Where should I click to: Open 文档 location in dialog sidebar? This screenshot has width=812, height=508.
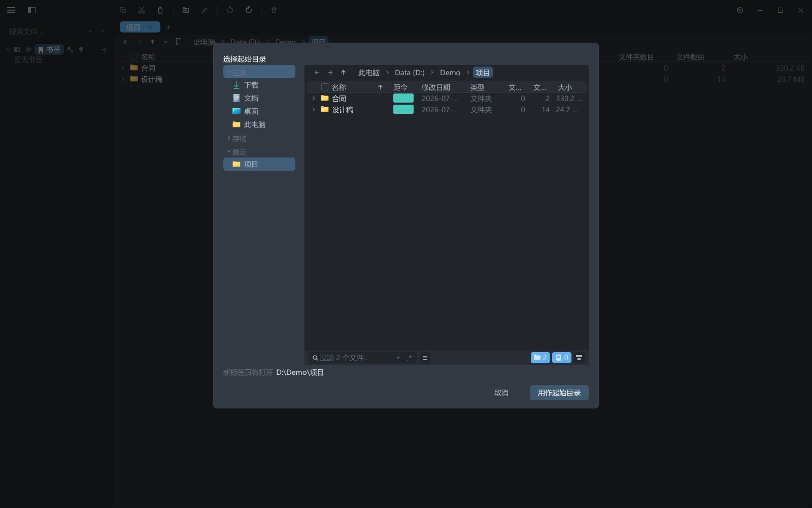(259, 98)
